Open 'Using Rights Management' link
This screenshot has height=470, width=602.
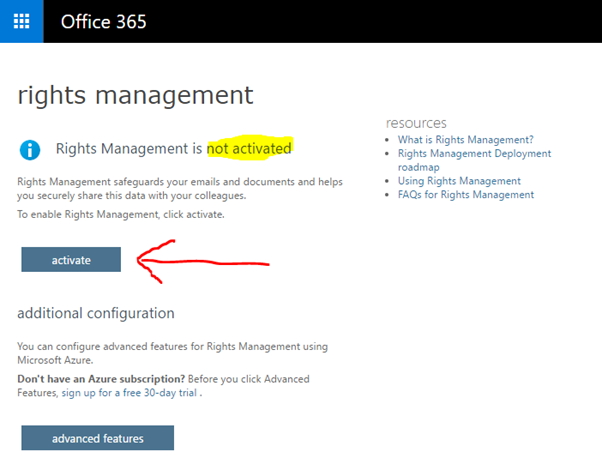point(459,181)
